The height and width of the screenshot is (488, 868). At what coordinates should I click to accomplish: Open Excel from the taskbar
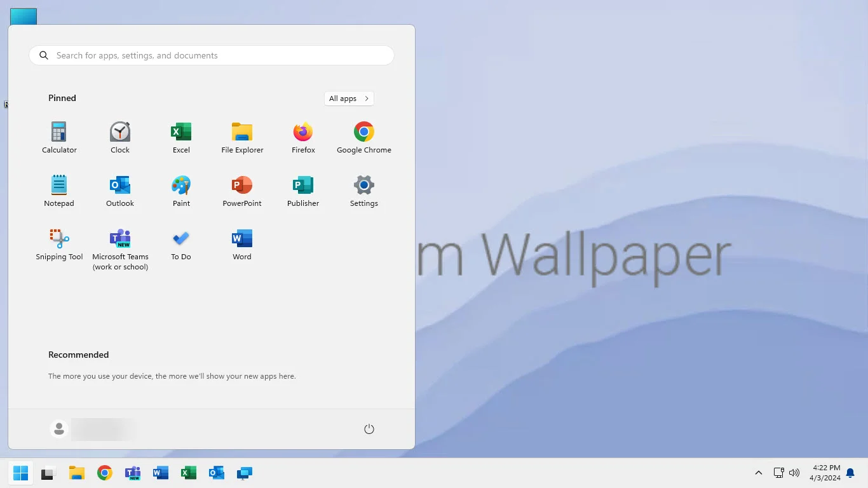(x=189, y=473)
